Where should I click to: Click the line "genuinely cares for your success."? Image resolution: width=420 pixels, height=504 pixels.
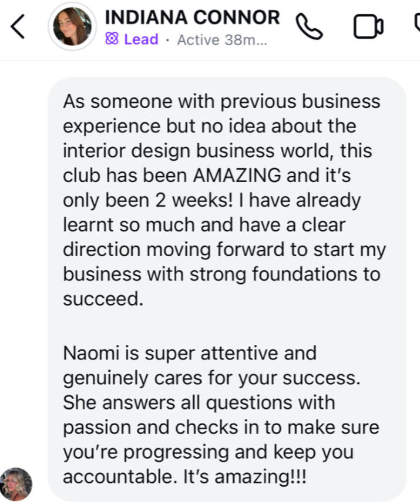tap(211, 378)
